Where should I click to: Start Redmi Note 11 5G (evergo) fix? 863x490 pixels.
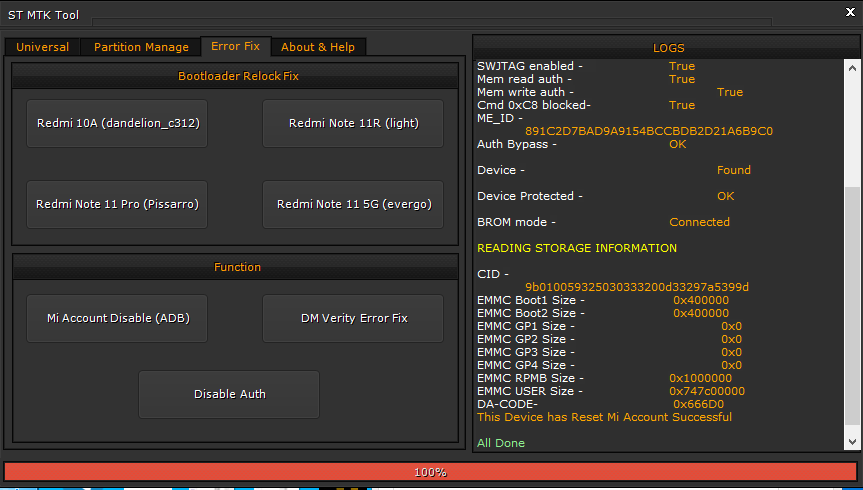[353, 205]
